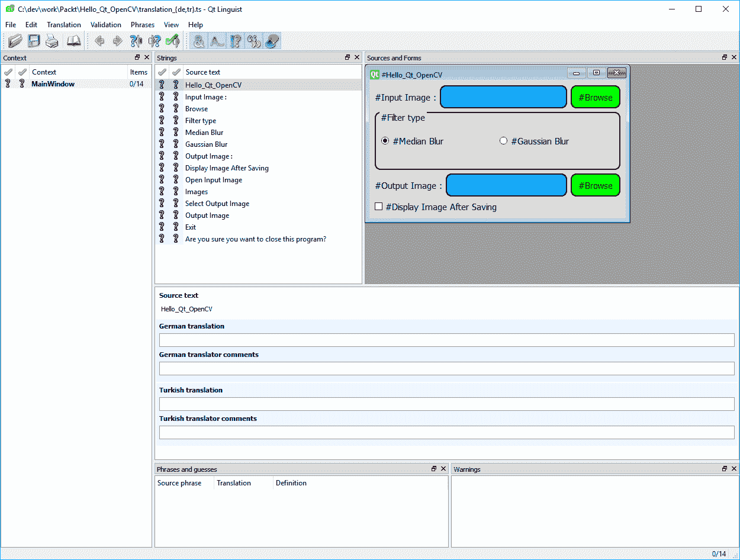The image size is (740, 560).
Task: Select the Gaussian Blur radio button
Action: [x=504, y=141]
